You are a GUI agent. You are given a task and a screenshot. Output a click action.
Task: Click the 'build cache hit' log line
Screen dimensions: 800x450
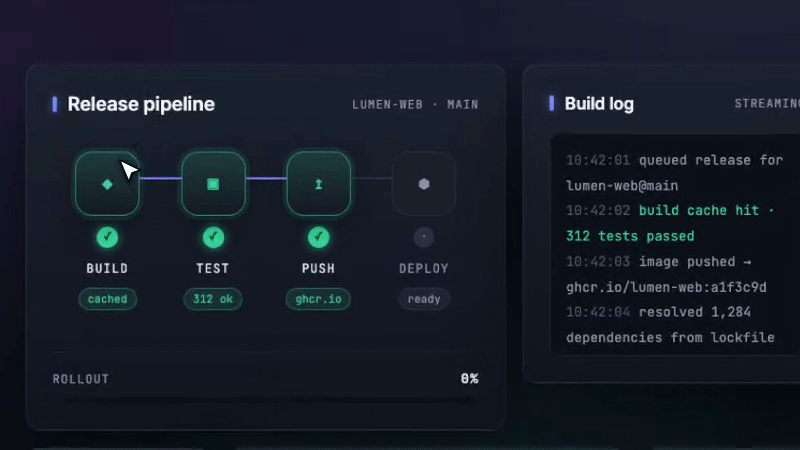pyautogui.click(x=670, y=211)
